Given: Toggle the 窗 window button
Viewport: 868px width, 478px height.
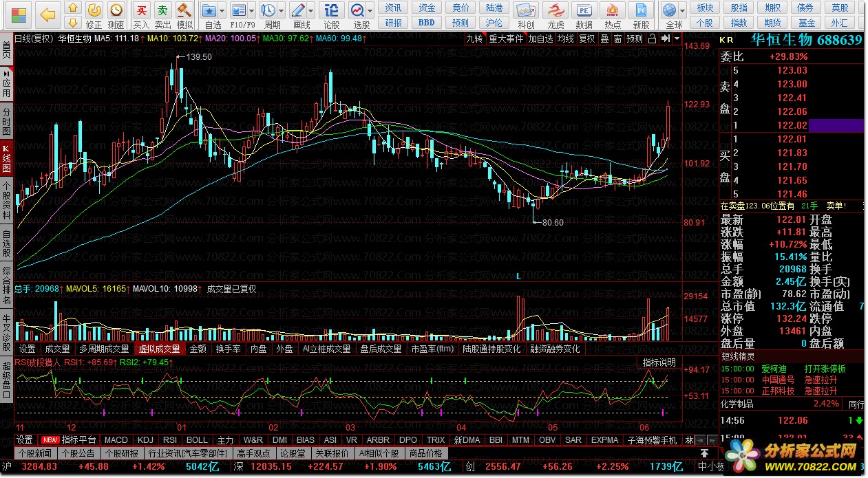Looking at the screenshot, I should [x=617, y=39].
